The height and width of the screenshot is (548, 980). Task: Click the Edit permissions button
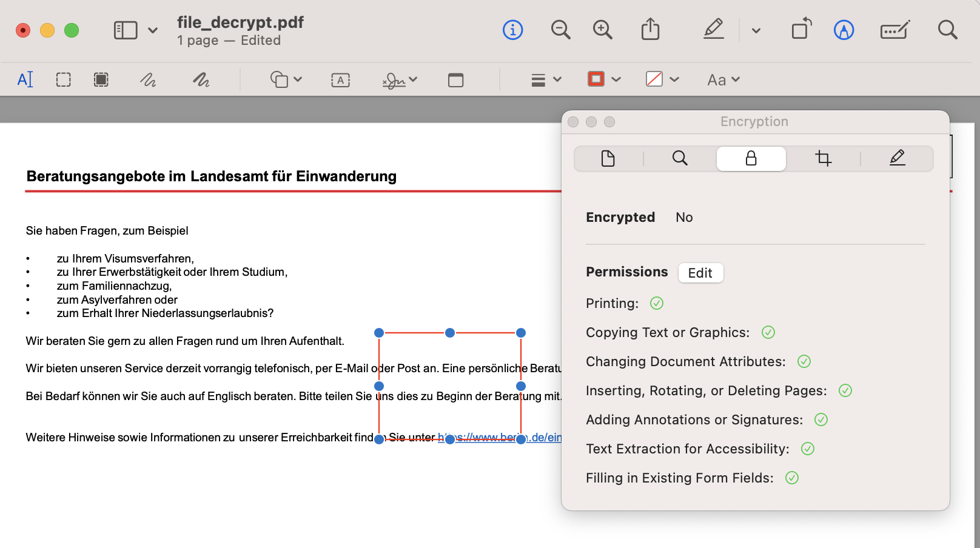click(x=700, y=273)
